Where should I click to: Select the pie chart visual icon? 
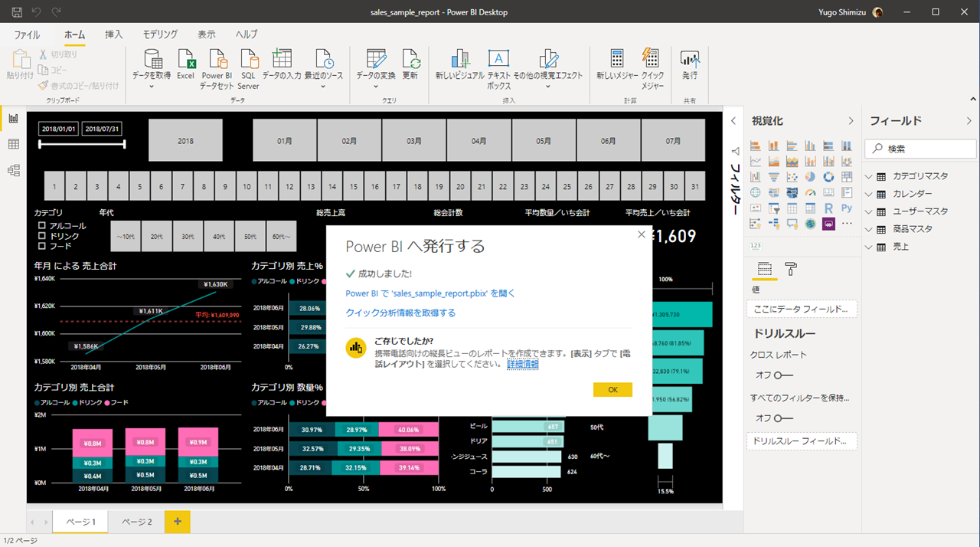coord(811,176)
